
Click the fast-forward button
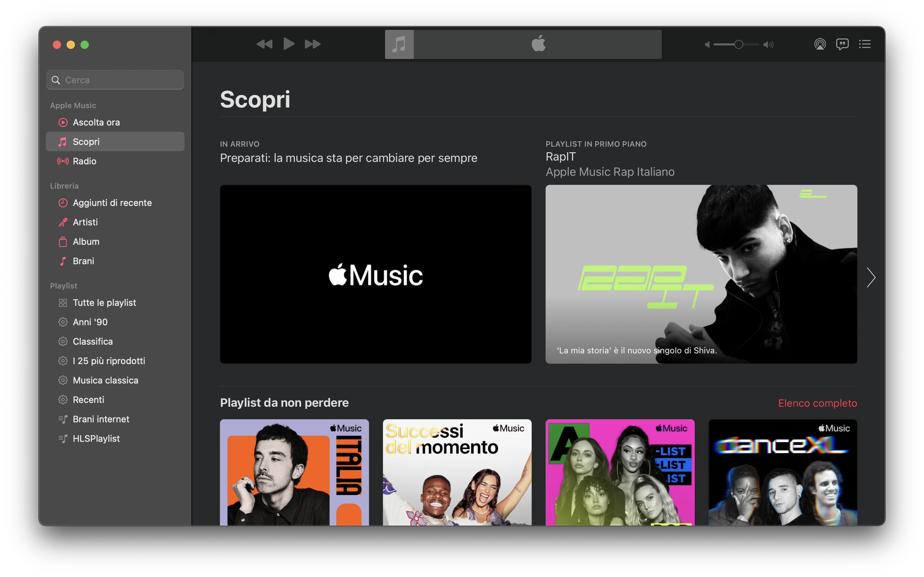313,44
